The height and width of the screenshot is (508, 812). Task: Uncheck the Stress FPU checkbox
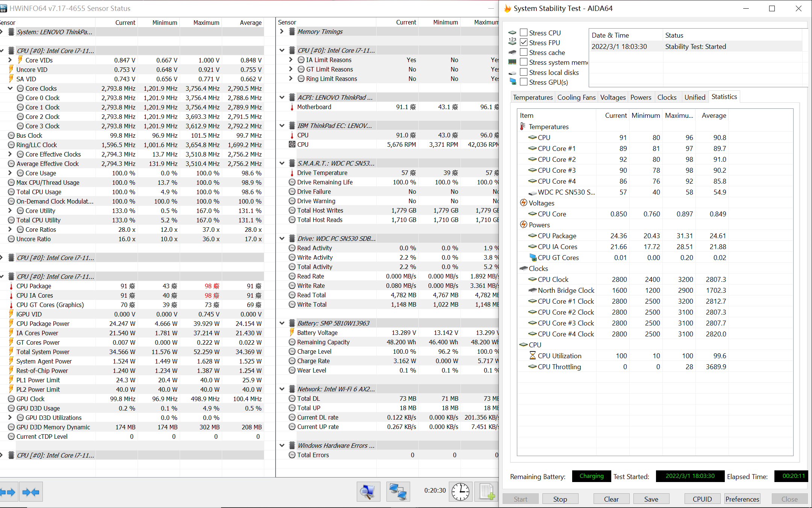(524, 43)
